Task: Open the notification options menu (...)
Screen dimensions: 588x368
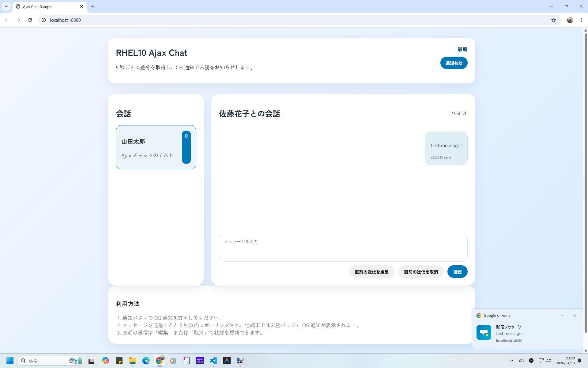Action: point(563,315)
